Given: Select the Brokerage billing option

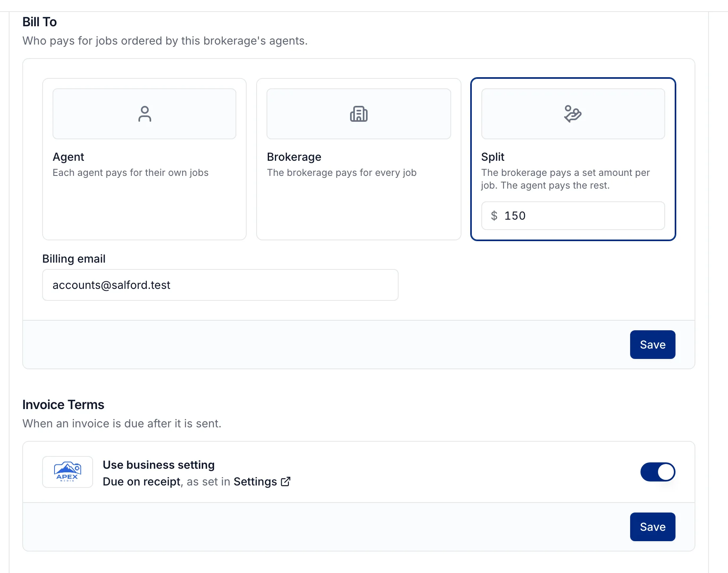Looking at the screenshot, I should (x=358, y=159).
